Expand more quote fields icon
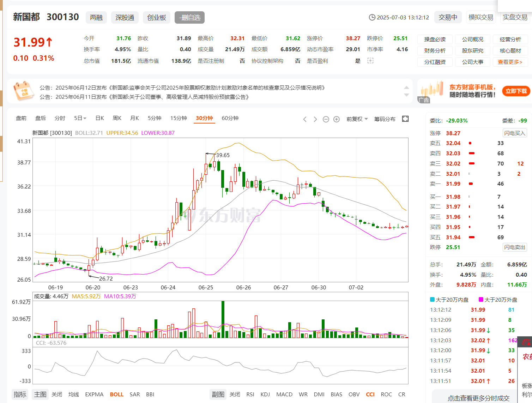The image size is (532, 403). [x=370, y=61]
